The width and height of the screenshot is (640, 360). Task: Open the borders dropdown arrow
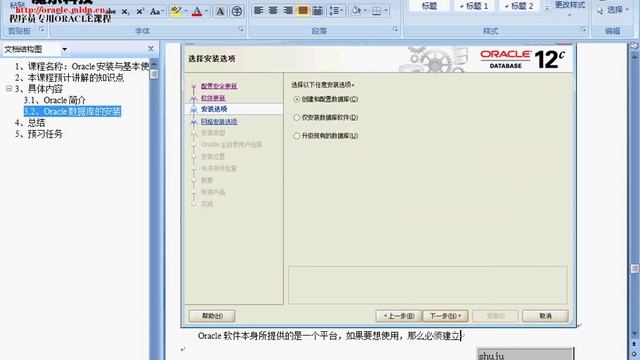point(386,11)
